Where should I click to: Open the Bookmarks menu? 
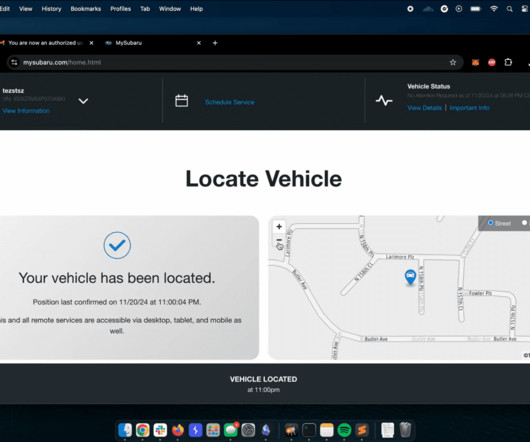(86, 9)
